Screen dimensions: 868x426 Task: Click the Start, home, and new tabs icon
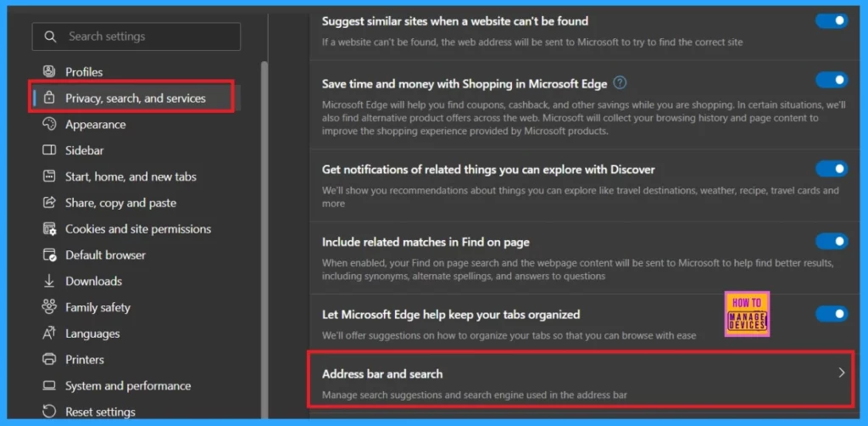point(49,177)
